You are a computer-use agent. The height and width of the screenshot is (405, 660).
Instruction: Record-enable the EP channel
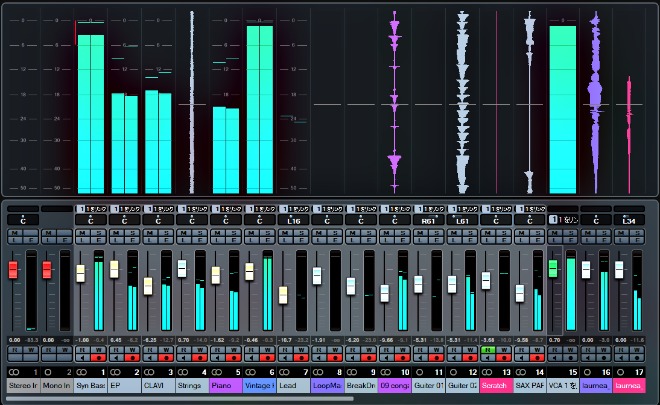click(x=132, y=358)
